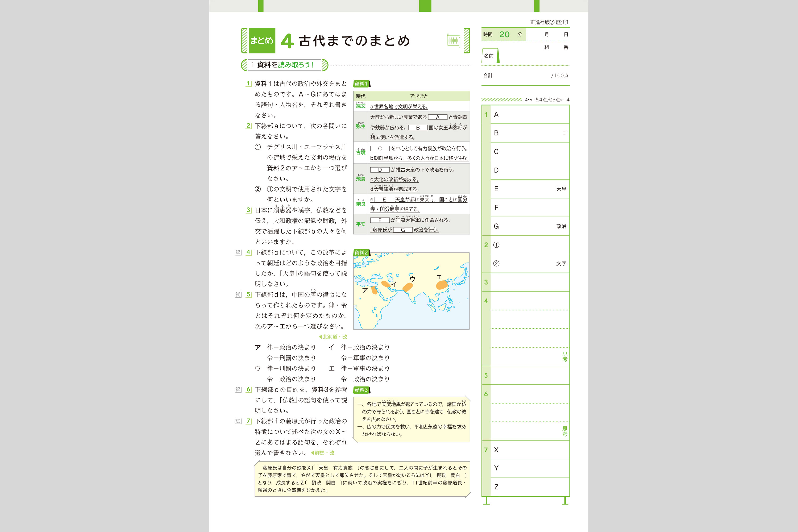Click the orange region イ on the map

click(x=386, y=284)
